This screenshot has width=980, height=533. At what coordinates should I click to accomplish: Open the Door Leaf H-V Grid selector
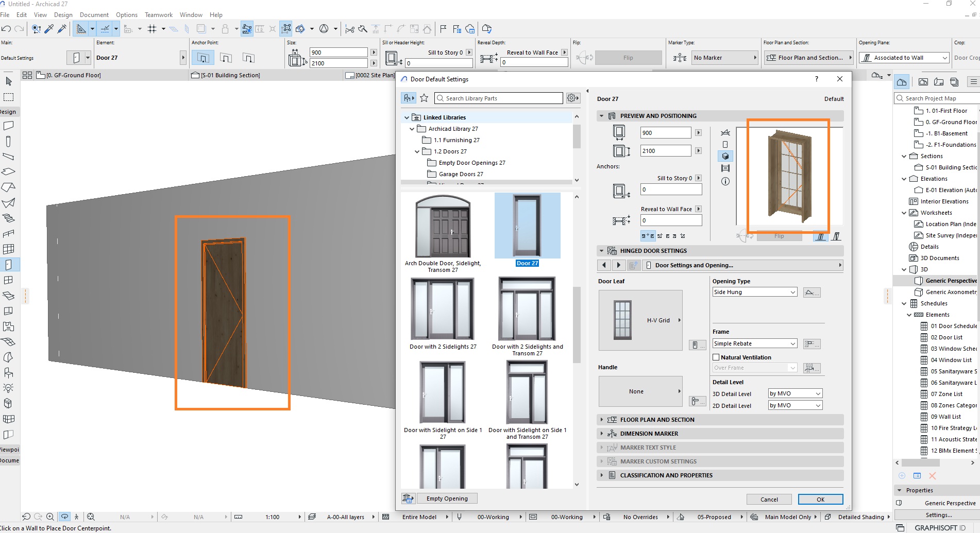click(640, 320)
